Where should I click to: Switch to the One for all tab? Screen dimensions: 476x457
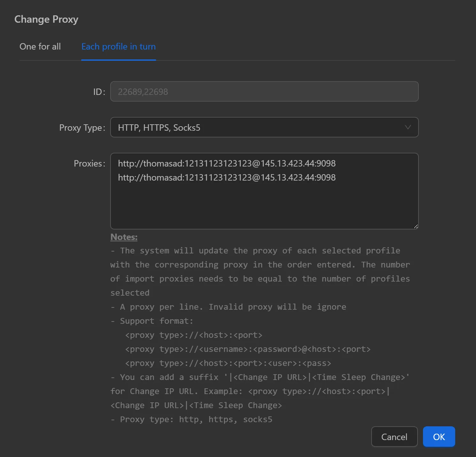coord(40,47)
